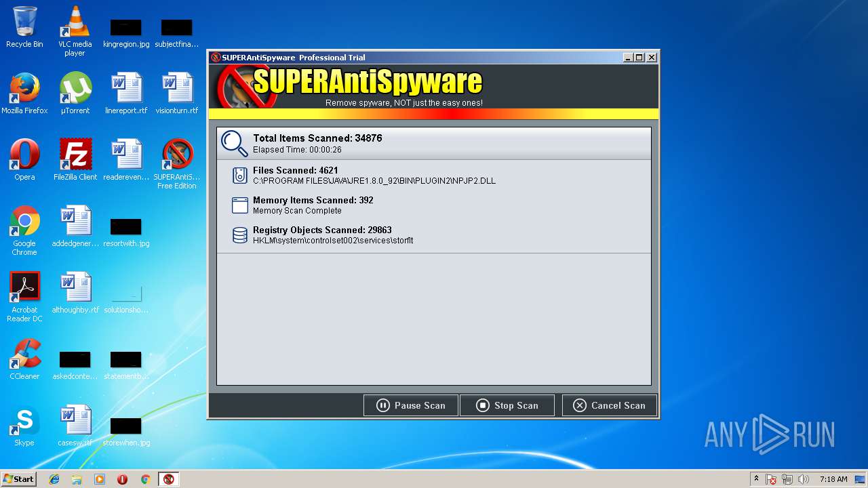Viewport: 868px width, 488px height.
Task: Select the NPJP2.DLL file path text
Action: [x=374, y=181]
